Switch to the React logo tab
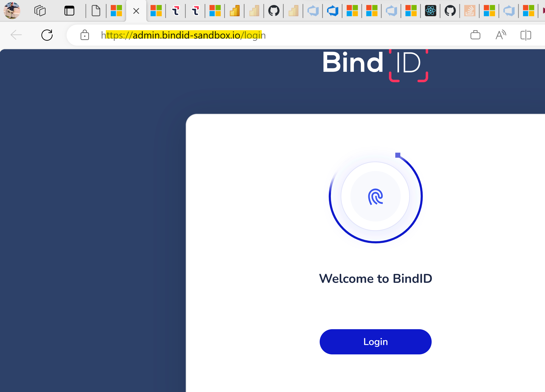This screenshot has width=545, height=392. [430, 11]
